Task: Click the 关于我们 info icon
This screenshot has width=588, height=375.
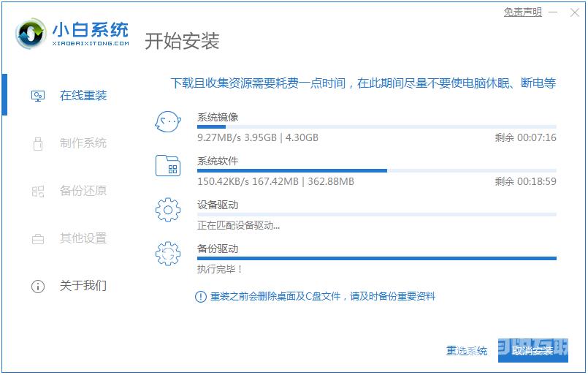Action: 38,287
